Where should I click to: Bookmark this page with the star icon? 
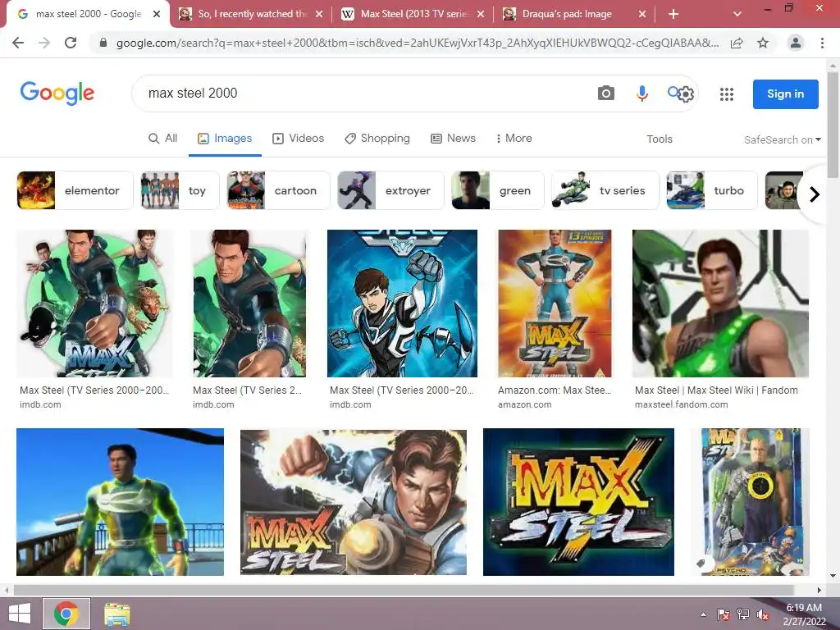(x=763, y=43)
